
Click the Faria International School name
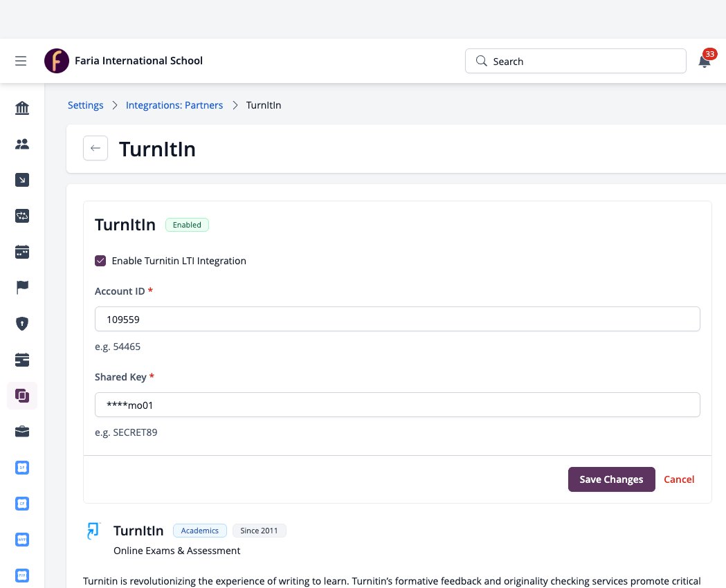point(138,61)
